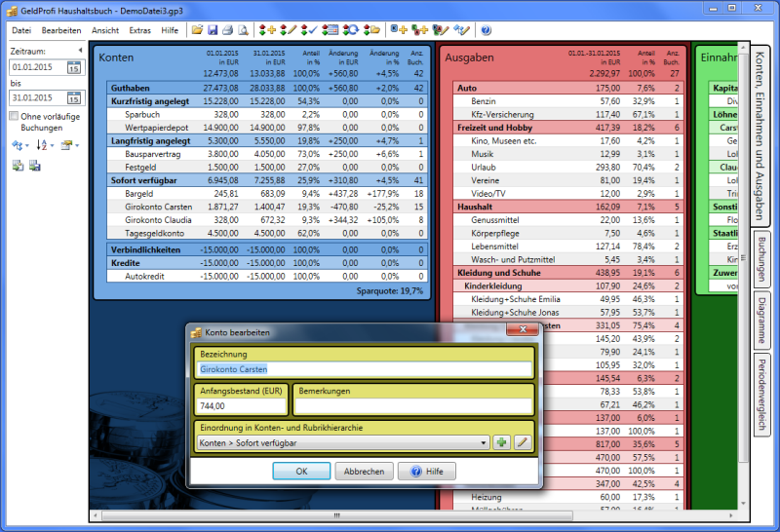Click the print icon in toolbar
Image resolution: width=780 pixels, height=532 pixels.
point(228,30)
